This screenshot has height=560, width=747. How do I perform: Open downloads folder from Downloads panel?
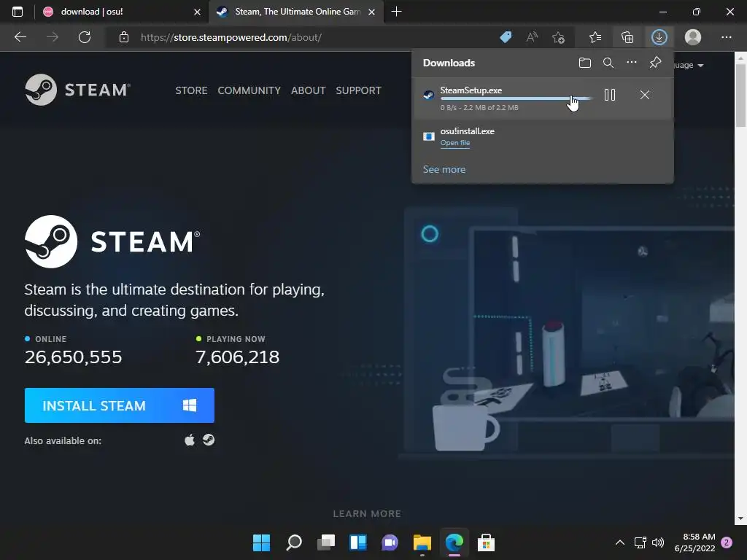[x=585, y=63]
